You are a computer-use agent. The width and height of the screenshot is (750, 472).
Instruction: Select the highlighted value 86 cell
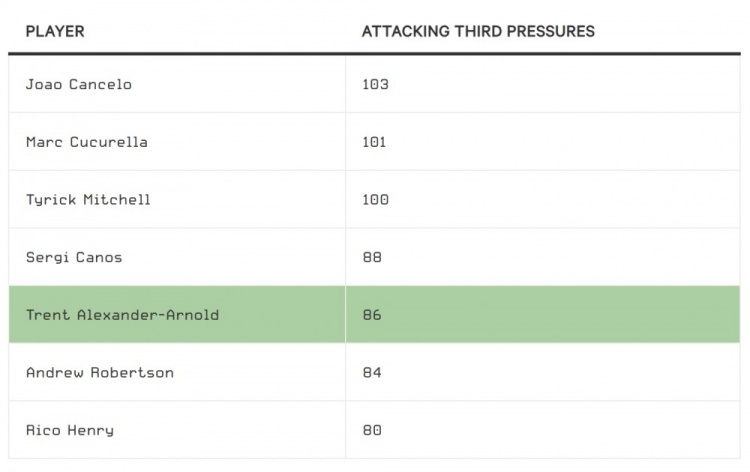tap(543, 315)
